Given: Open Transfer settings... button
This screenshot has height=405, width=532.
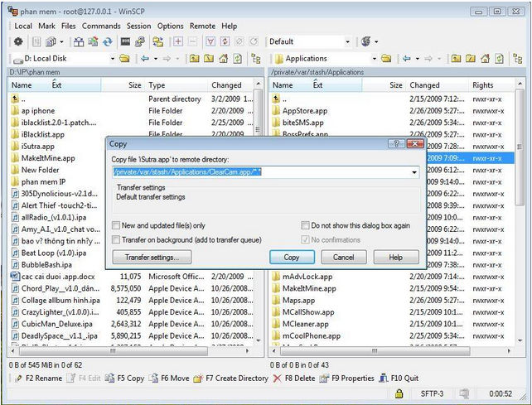Looking at the screenshot, I should [x=152, y=257].
